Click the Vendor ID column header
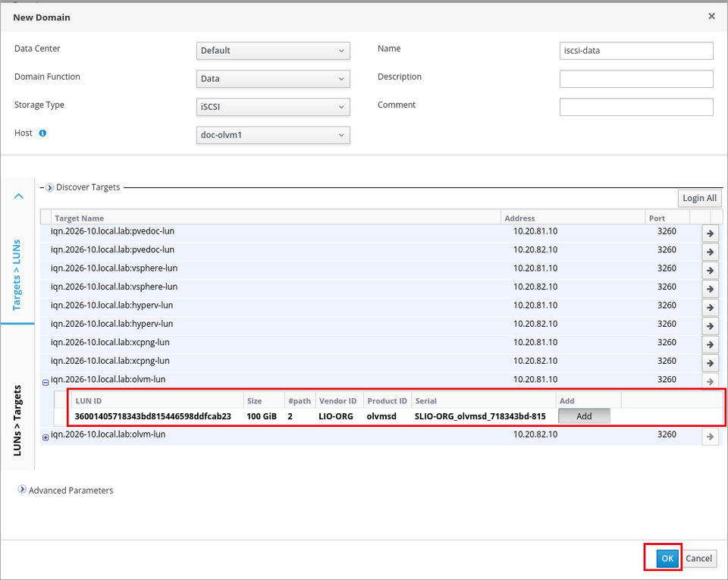 pyautogui.click(x=338, y=401)
